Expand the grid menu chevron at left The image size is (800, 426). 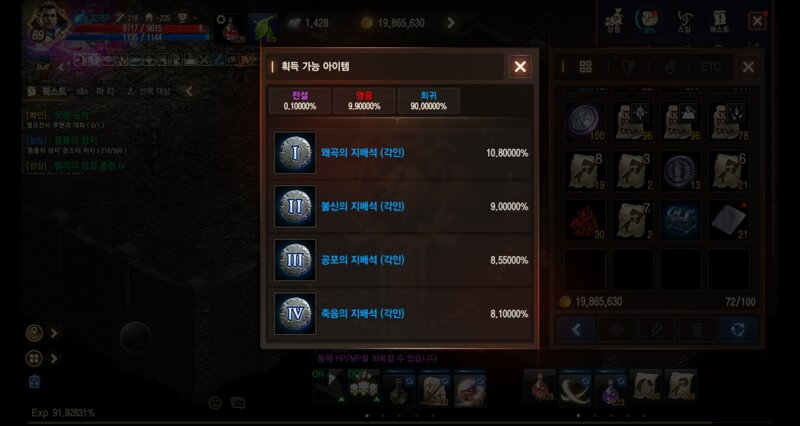pyautogui.click(x=54, y=359)
